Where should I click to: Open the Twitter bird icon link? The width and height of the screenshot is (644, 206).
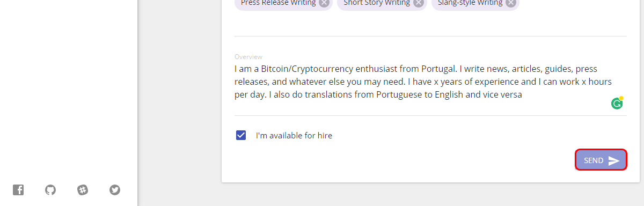(x=115, y=189)
